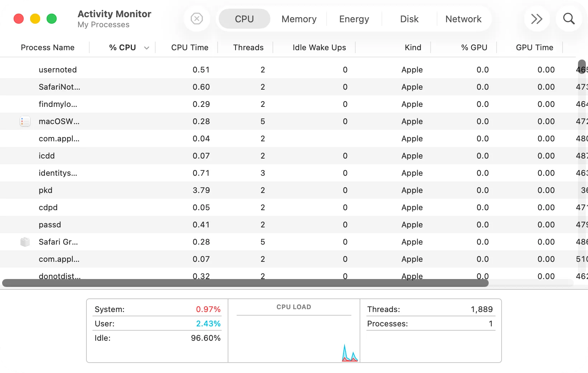This screenshot has width=588, height=373.
Task: Sort by the GPU Time column header
Action: (x=535, y=47)
